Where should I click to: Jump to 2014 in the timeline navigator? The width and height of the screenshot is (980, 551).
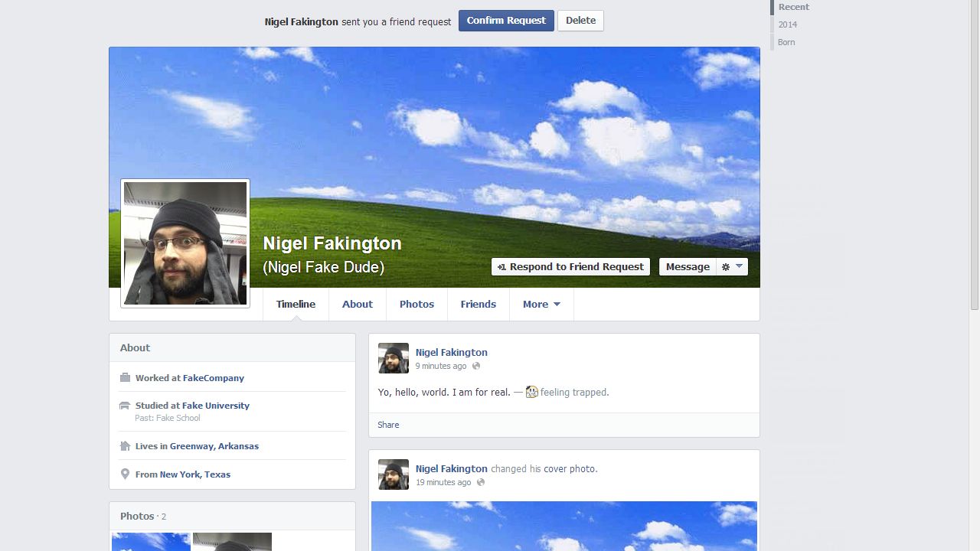[x=788, y=24]
